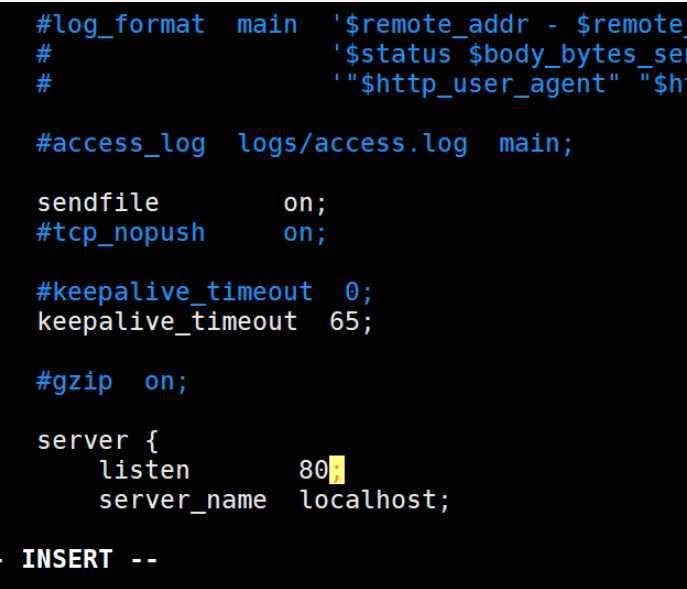Click the '#access_log' commented directive
This screenshot has height=589, width=687.
121,143
